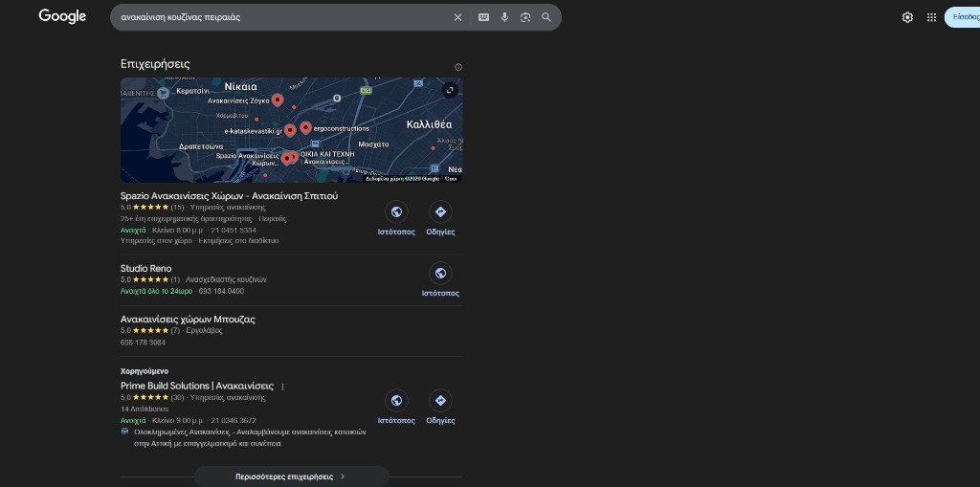This screenshot has width=980, height=487.
Task: Open Ιστότοπος for Studio Reno
Action: click(x=440, y=280)
